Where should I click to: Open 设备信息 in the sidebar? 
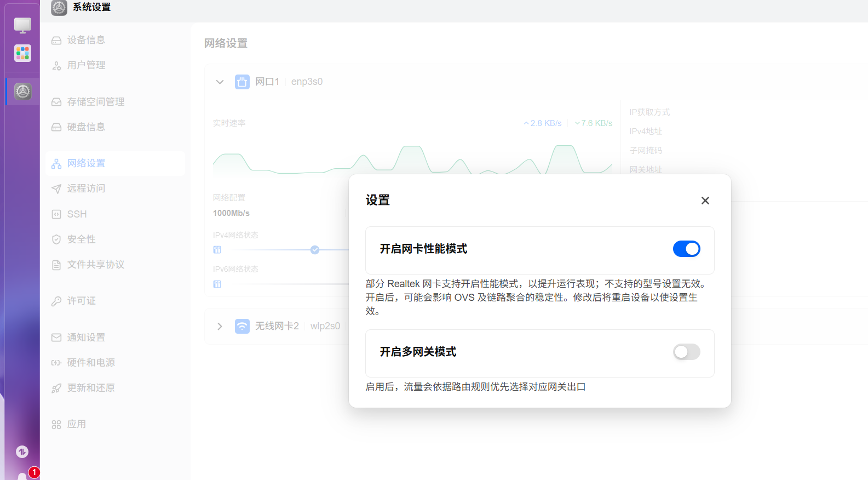[x=115, y=40]
